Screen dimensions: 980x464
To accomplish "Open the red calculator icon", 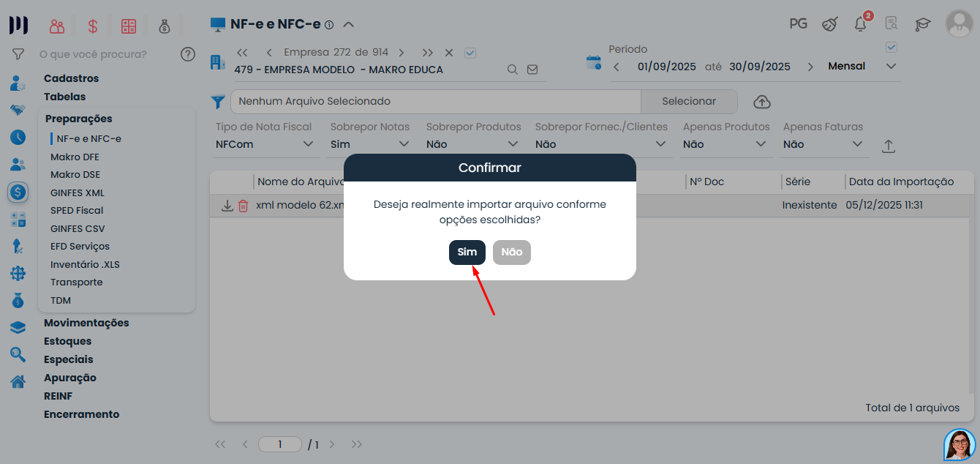I will [x=129, y=26].
